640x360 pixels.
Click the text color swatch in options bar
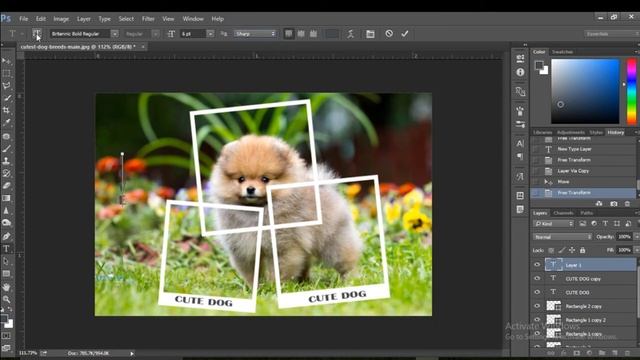coord(332,34)
